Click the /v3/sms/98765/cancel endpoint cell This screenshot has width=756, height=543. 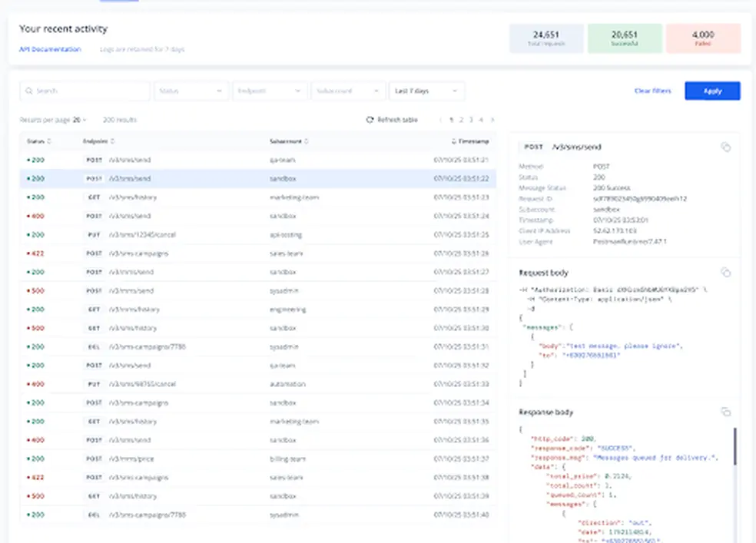[x=142, y=384]
